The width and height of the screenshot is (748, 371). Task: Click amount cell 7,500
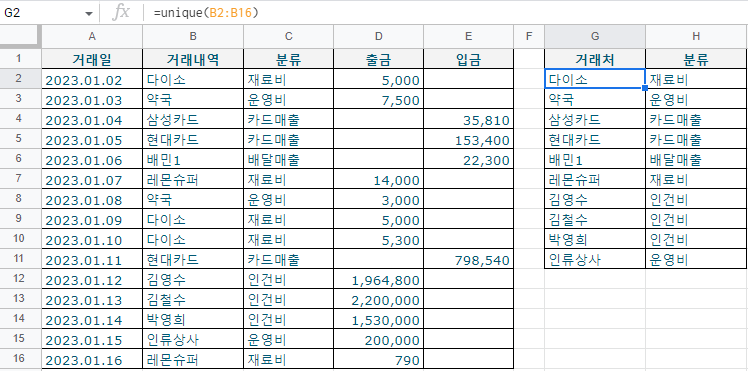378,100
